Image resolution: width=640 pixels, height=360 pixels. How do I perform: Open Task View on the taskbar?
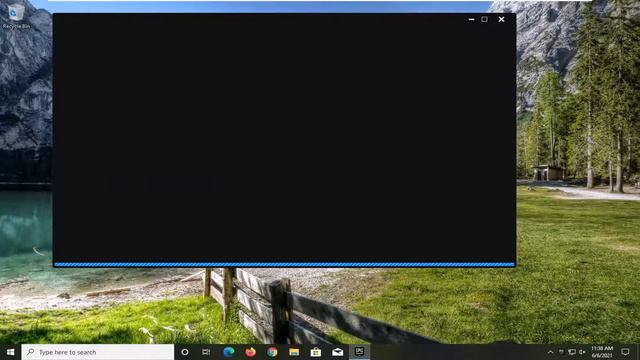coord(206,352)
